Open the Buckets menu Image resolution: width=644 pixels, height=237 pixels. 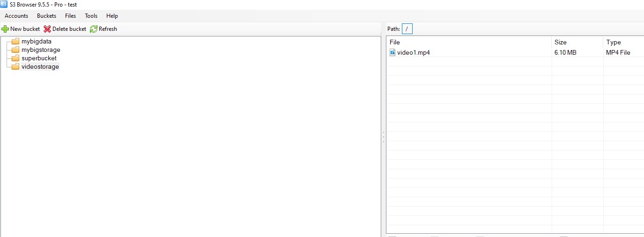[46, 16]
